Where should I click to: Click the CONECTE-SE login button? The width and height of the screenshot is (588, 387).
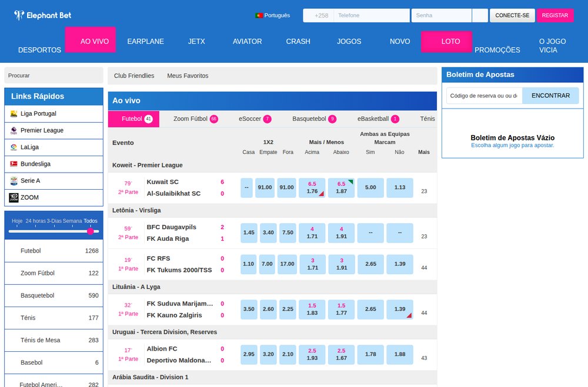512,15
